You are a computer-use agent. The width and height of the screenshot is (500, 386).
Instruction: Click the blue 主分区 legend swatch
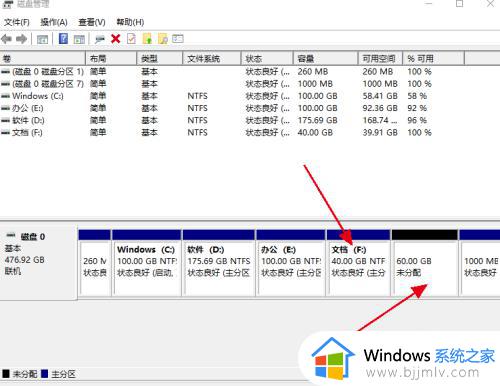pyautogui.click(x=44, y=374)
